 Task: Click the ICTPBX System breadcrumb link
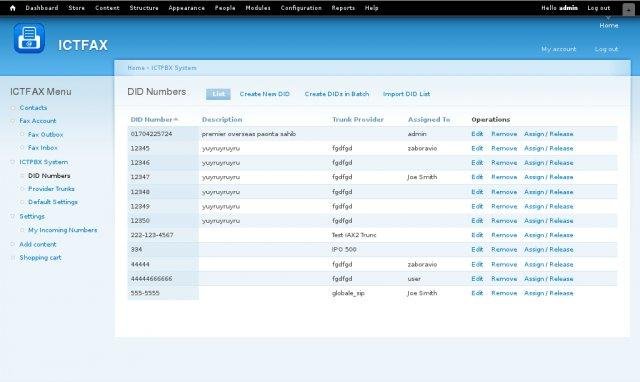click(174, 68)
